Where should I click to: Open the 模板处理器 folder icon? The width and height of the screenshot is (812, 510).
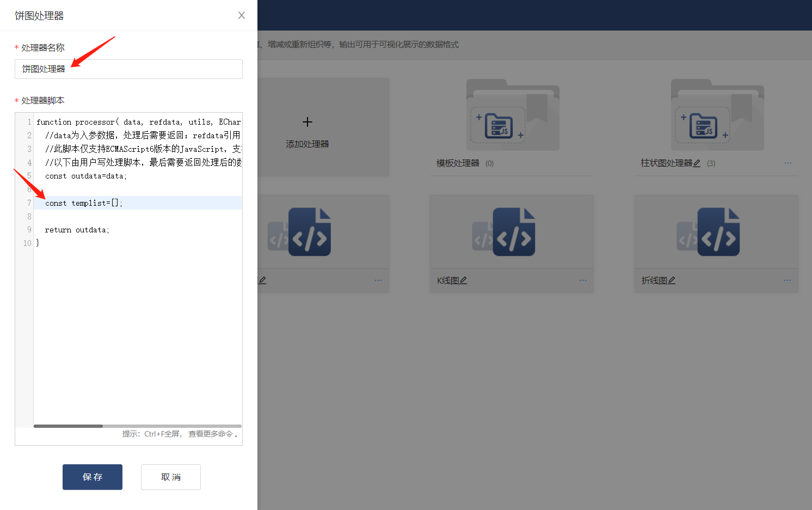pyautogui.click(x=513, y=115)
